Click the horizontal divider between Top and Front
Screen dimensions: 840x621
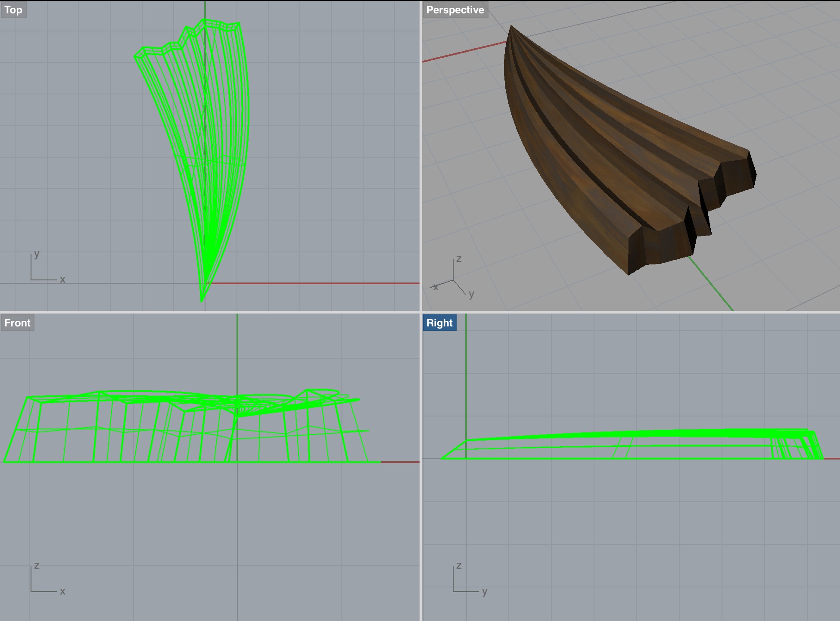(x=210, y=312)
